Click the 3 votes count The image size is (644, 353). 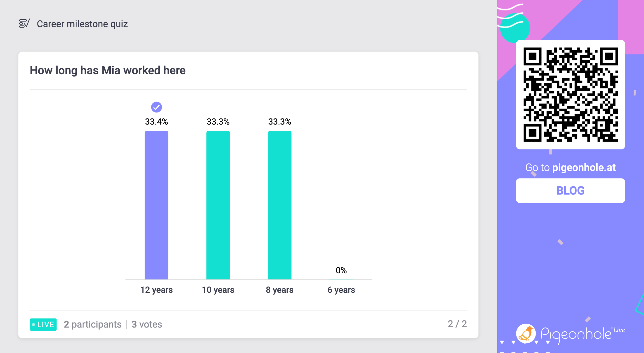[147, 324]
